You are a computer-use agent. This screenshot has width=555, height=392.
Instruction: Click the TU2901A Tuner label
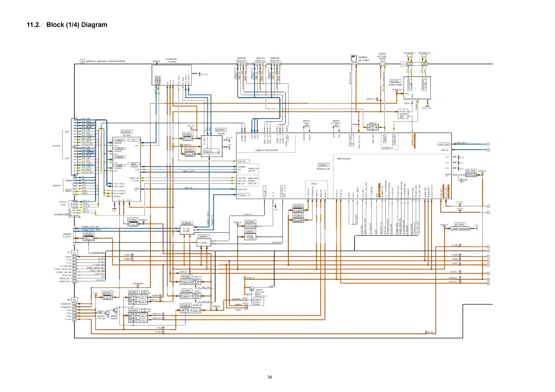tap(171, 59)
